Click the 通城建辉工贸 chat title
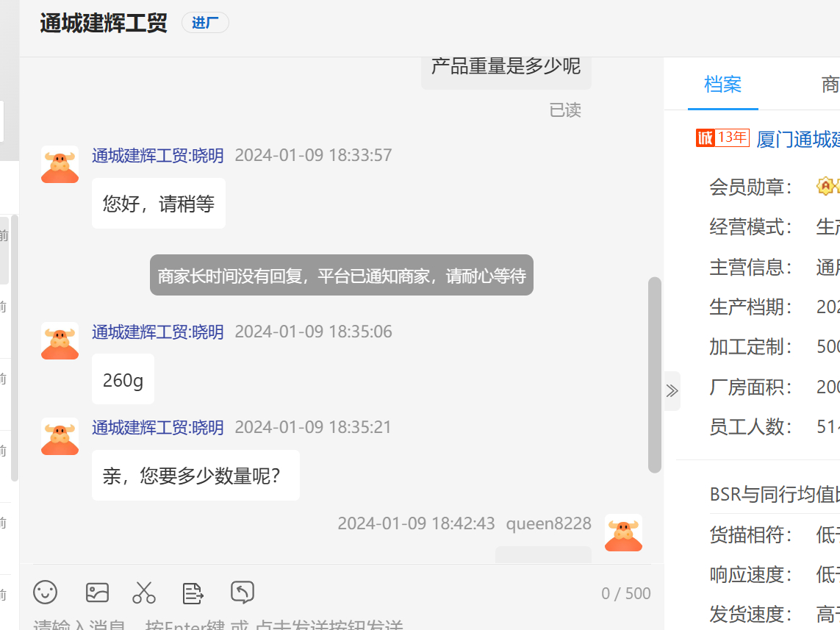840x630 pixels. click(x=104, y=23)
